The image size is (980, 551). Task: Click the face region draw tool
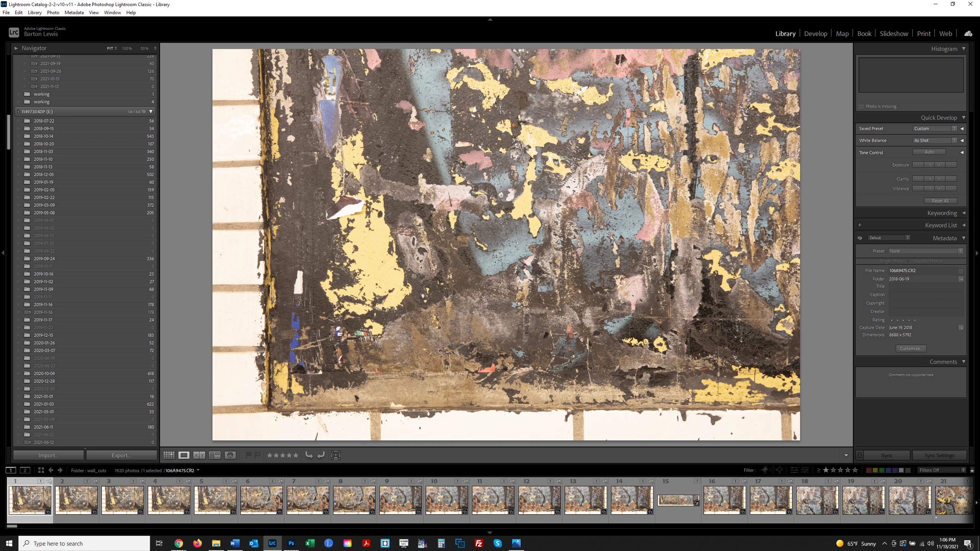click(x=336, y=455)
